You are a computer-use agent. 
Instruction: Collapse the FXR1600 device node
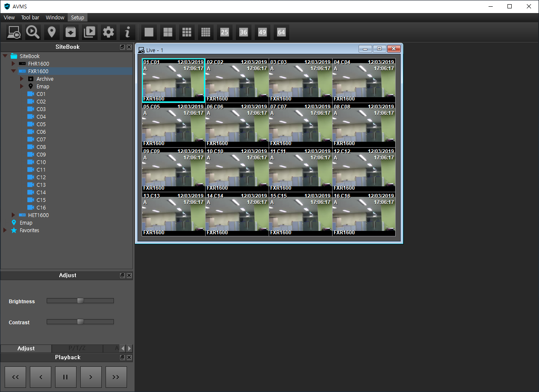[13, 72]
